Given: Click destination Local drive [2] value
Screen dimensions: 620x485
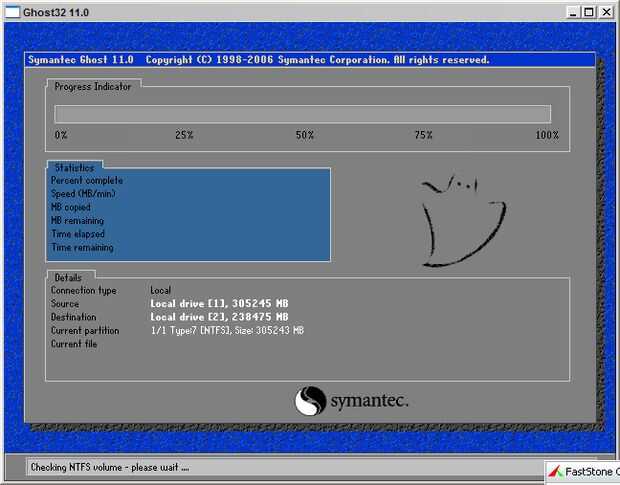Looking at the screenshot, I should pos(219,317).
